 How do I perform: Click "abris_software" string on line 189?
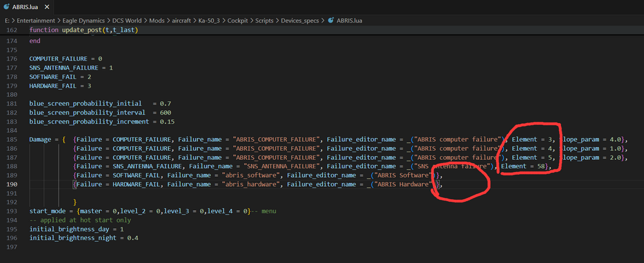click(251, 175)
